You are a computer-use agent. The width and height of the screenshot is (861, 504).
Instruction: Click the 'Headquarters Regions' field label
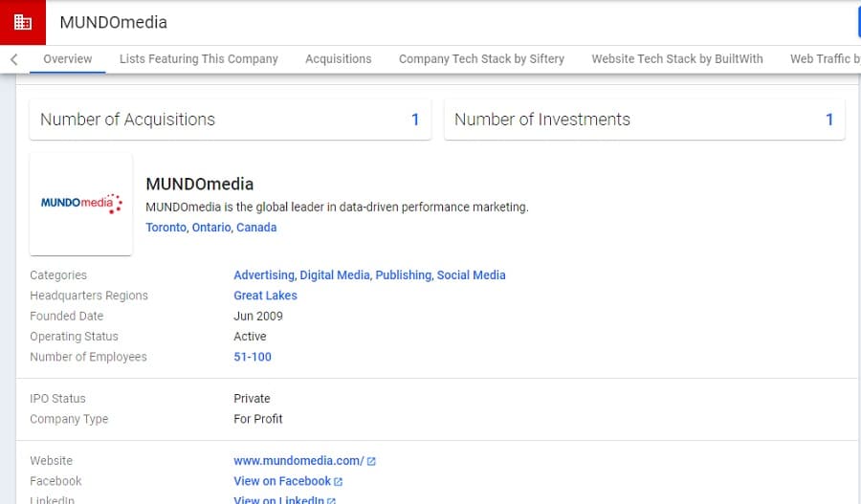89,296
